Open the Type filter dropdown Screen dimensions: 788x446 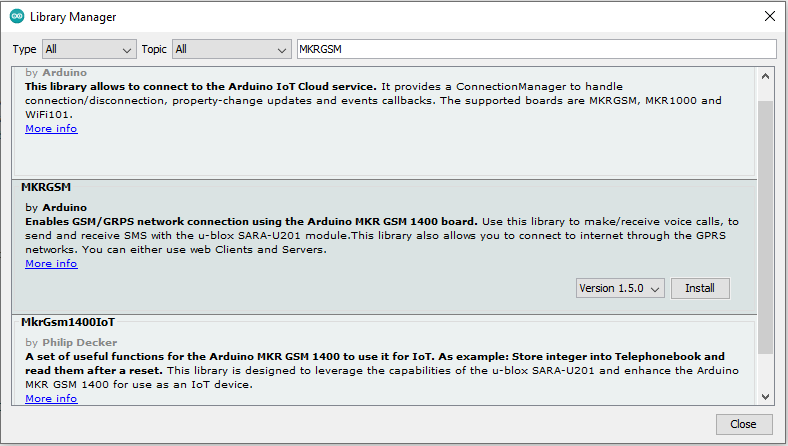tap(88, 49)
